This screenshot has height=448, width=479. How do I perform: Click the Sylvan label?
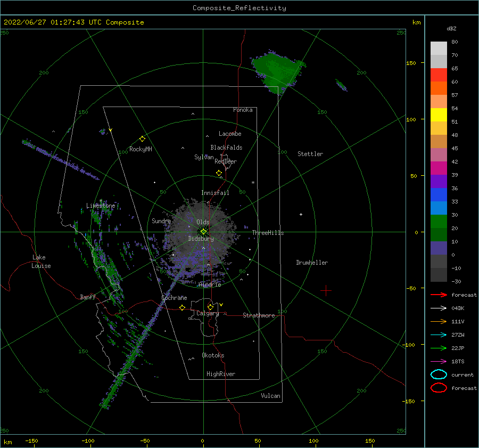tap(204, 157)
